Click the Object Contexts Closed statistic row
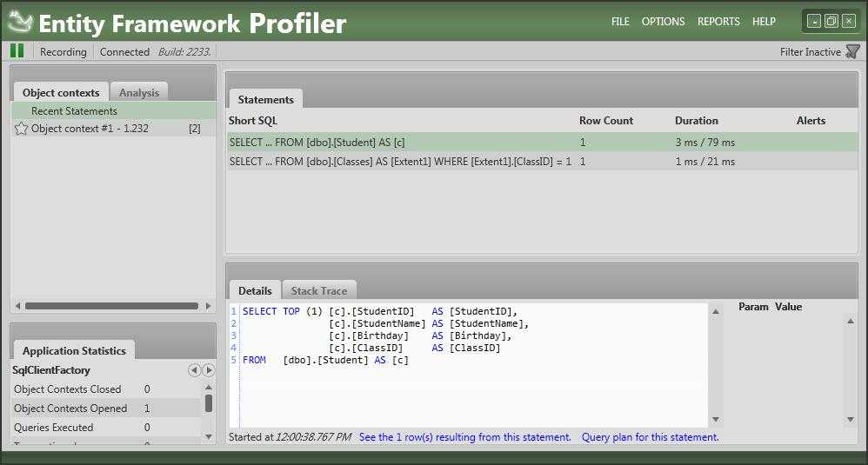Viewport: 868px width, 465px height. coord(106,389)
